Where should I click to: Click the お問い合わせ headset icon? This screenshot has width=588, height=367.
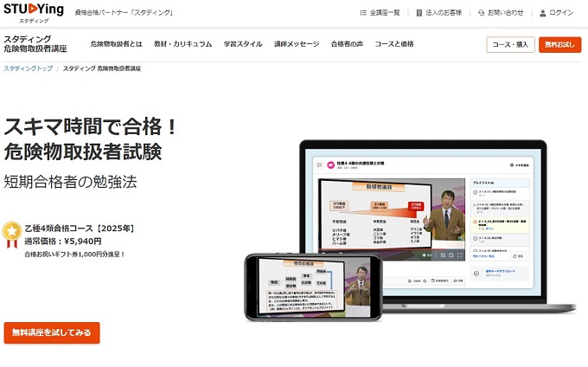(x=481, y=13)
